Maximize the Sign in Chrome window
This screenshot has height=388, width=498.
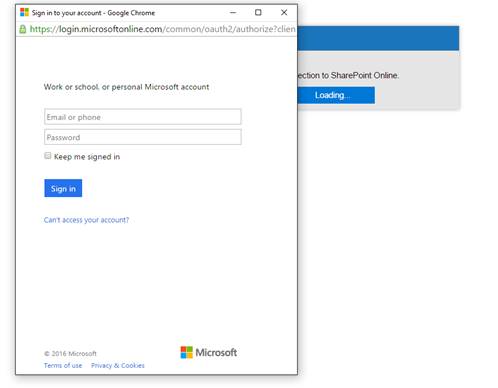258,13
